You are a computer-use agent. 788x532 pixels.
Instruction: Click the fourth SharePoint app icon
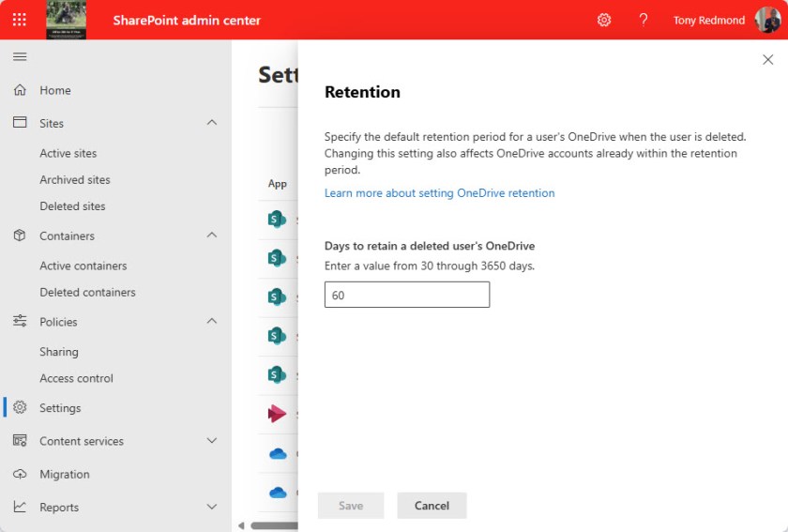(x=277, y=335)
